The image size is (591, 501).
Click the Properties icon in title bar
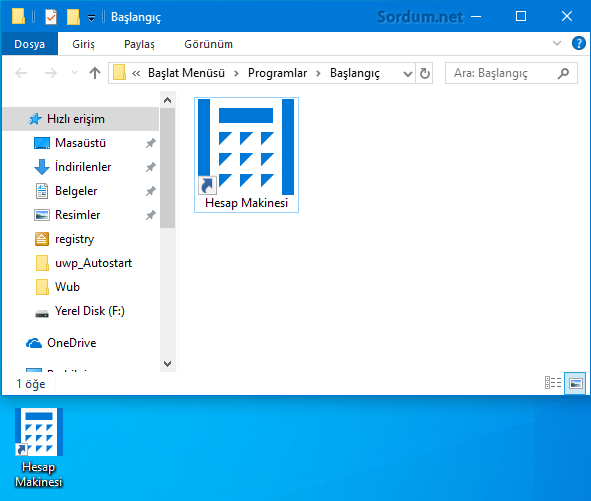[51, 17]
